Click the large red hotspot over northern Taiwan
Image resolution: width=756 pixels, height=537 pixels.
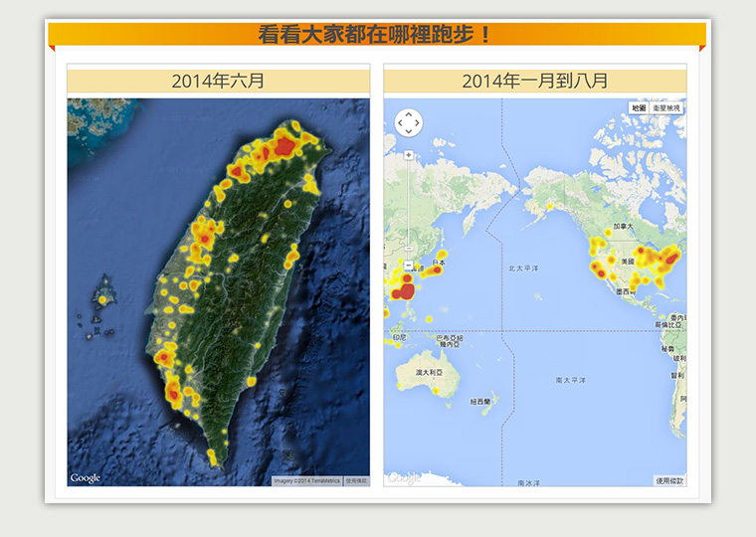(x=283, y=146)
